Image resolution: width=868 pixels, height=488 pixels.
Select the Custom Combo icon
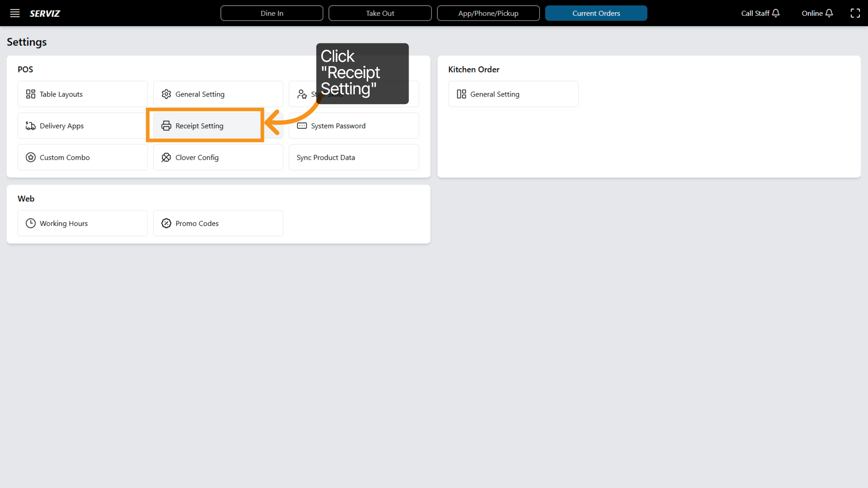31,157
